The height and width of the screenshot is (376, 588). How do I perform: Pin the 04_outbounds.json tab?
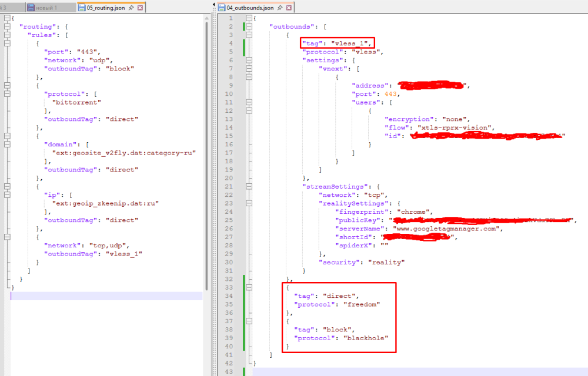coord(280,8)
